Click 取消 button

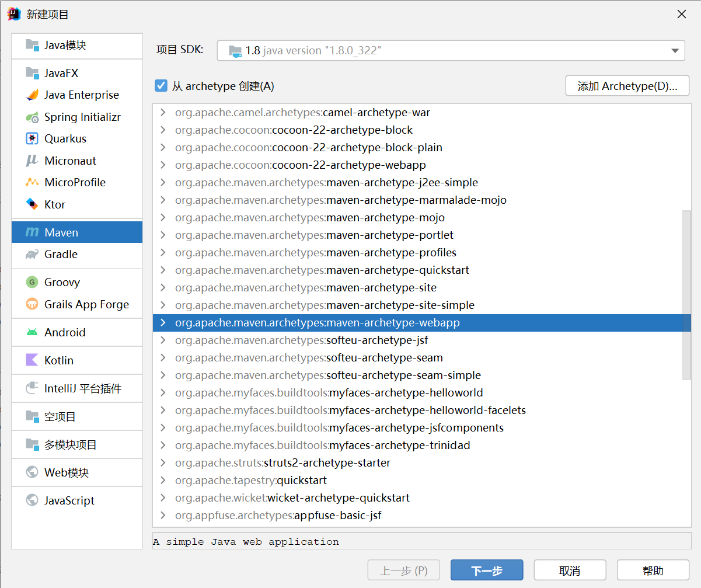(x=570, y=570)
